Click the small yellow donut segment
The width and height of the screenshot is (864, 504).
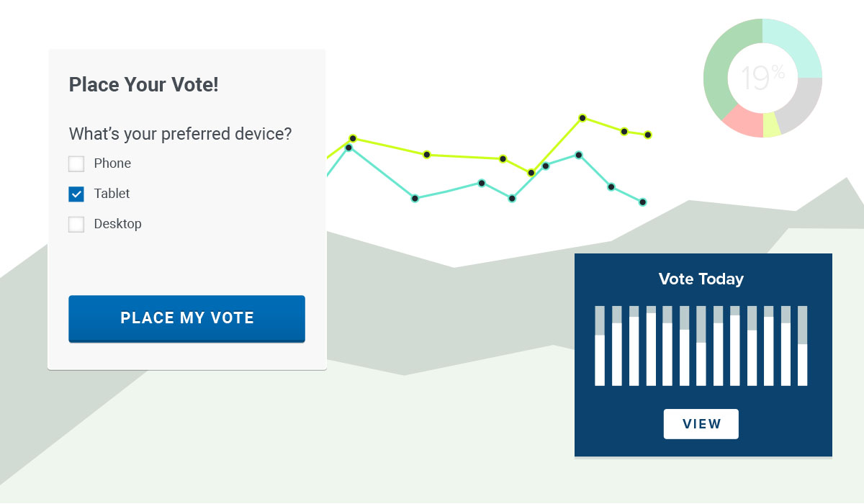[x=771, y=125]
